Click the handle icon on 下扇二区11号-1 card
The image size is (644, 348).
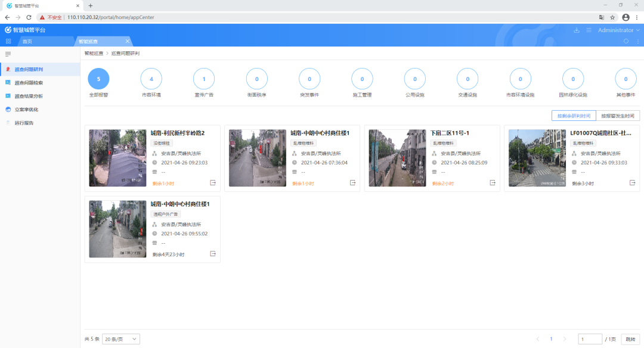coord(493,182)
